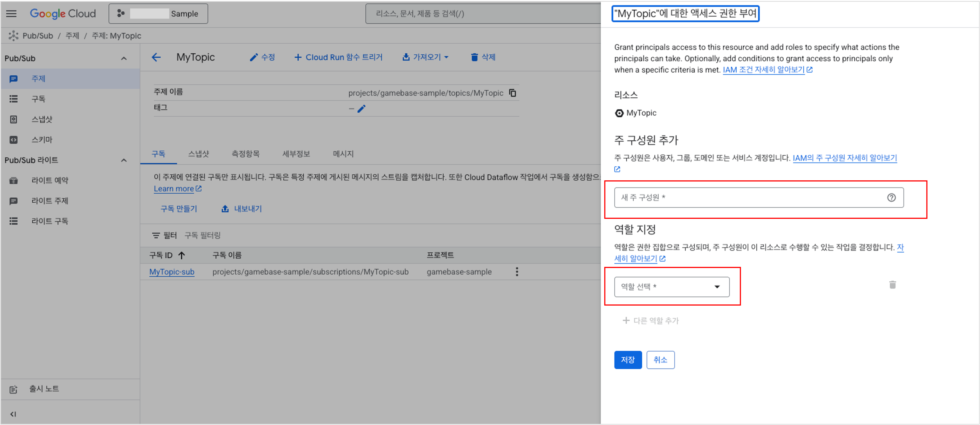Image resolution: width=980 pixels, height=425 pixels.
Task: Open the navigation hamburger menu
Action: (11, 13)
